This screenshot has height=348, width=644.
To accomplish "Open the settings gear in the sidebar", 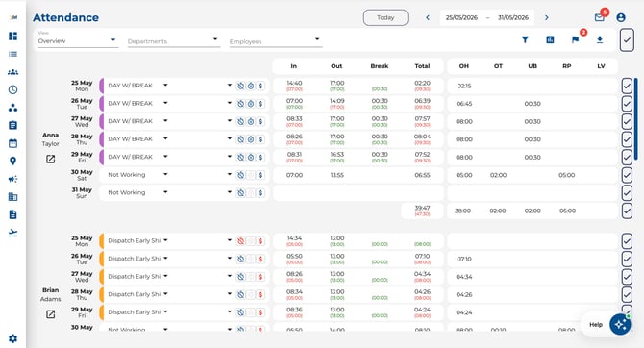I will point(12,338).
